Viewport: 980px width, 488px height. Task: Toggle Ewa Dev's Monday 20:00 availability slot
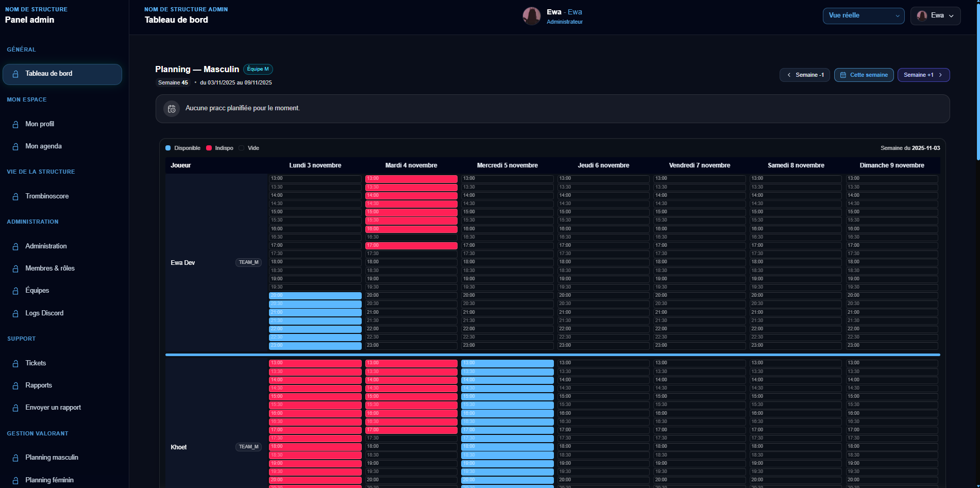point(315,296)
